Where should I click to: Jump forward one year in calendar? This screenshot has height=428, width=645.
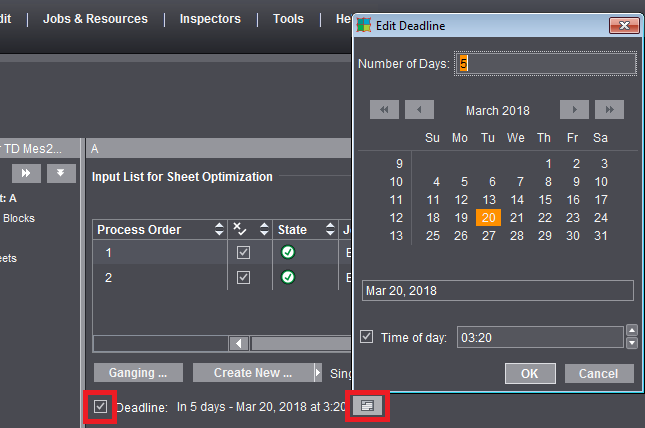609,110
